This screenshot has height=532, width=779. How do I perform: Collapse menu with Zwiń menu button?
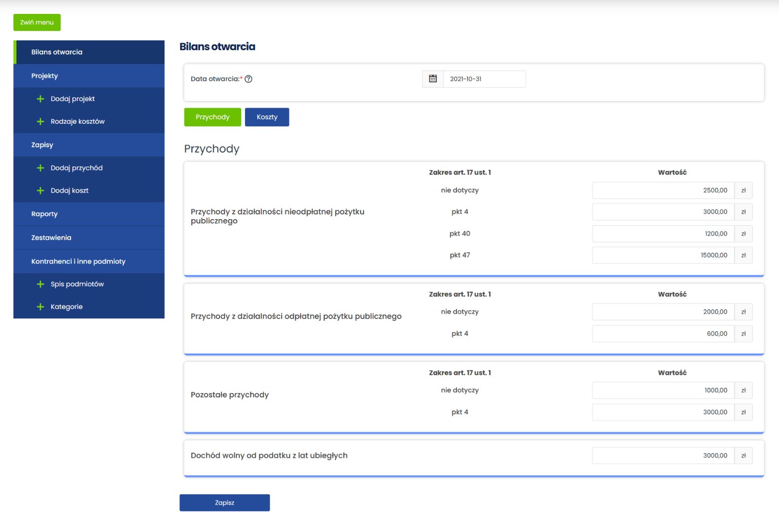(x=37, y=22)
